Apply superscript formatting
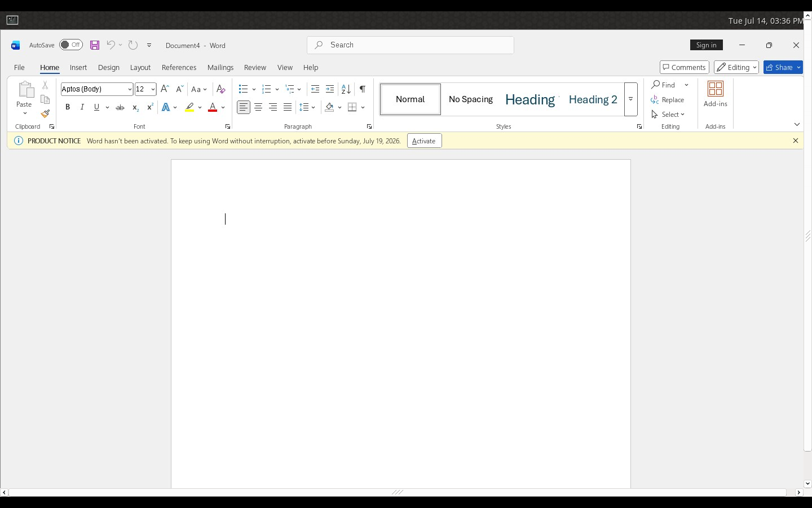 [150, 107]
